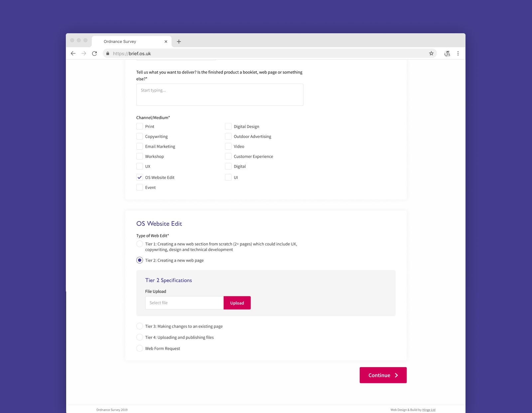Click the Select file input field
532x413 pixels.
[184, 303]
